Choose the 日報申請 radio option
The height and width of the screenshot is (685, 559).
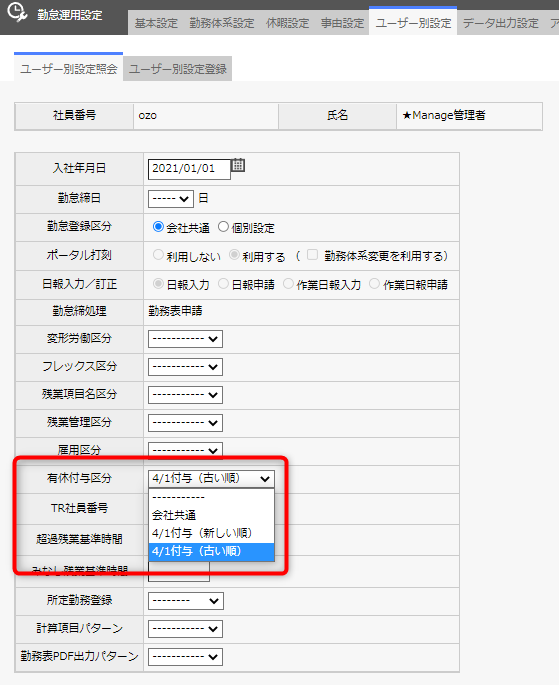223,284
